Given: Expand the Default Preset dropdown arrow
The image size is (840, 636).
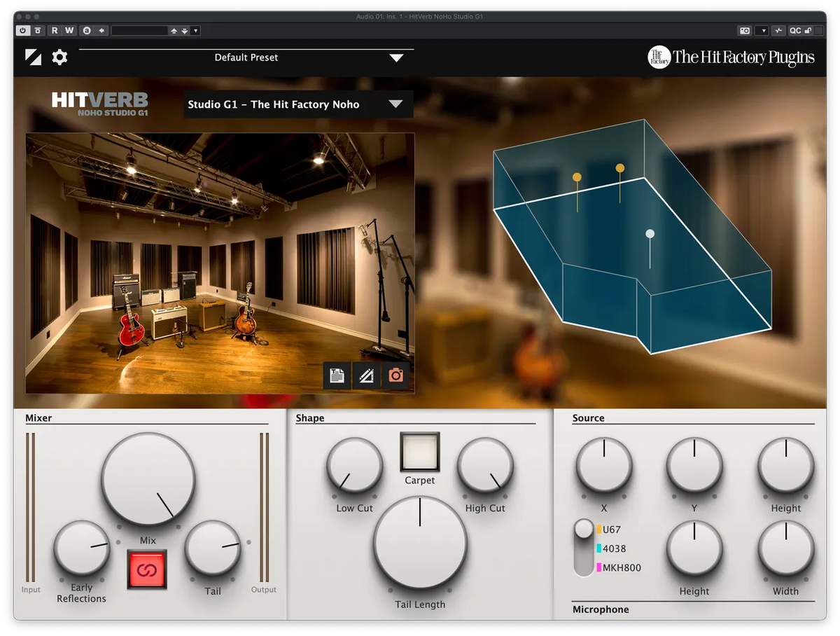Looking at the screenshot, I should point(397,58).
